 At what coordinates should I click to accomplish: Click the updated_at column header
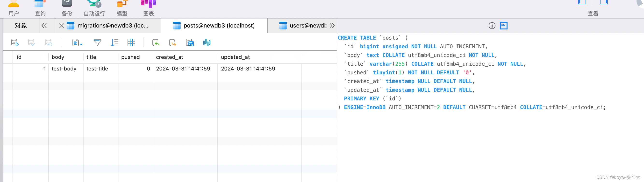click(260, 57)
